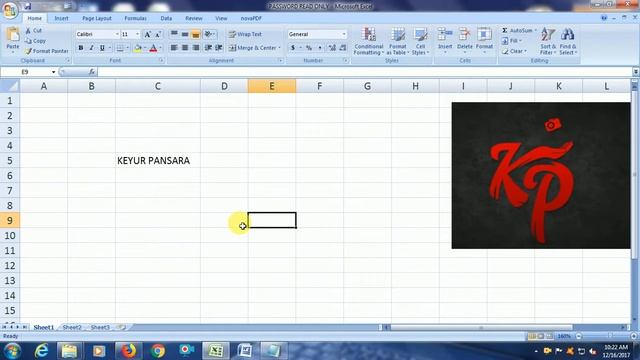Open Sort & Filter options
Screen dimensions: 640x360
(x=548, y=41)
